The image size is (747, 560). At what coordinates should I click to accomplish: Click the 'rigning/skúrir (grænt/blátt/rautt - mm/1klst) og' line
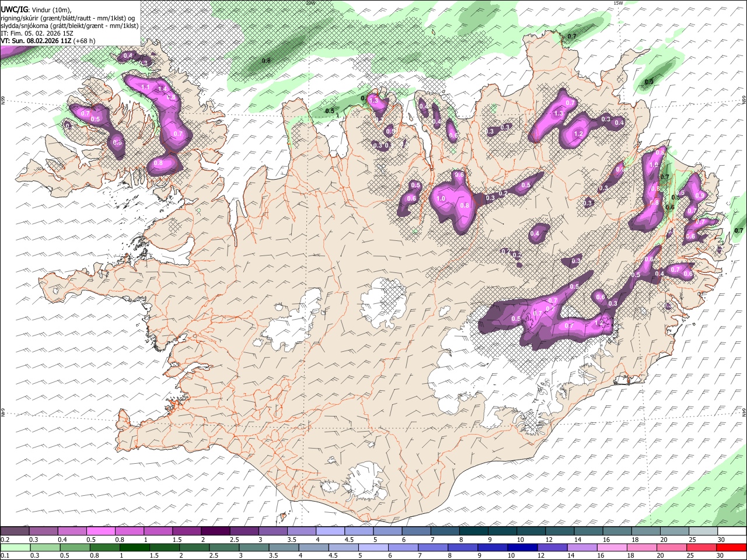click(x=68, y=18)
